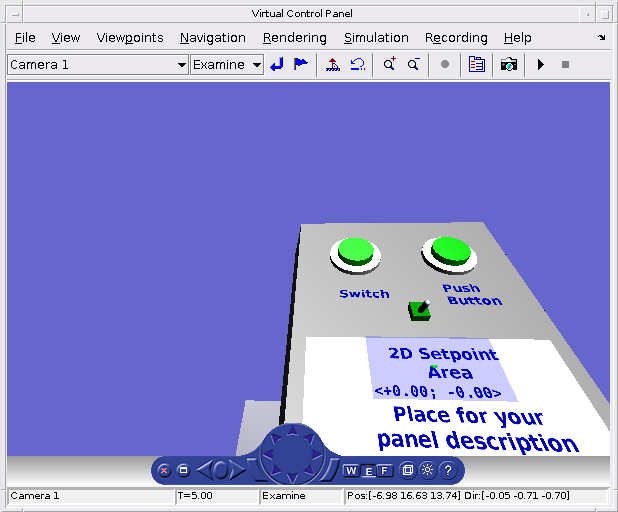Click the Zoom out magnifier icon

[413, 64]
